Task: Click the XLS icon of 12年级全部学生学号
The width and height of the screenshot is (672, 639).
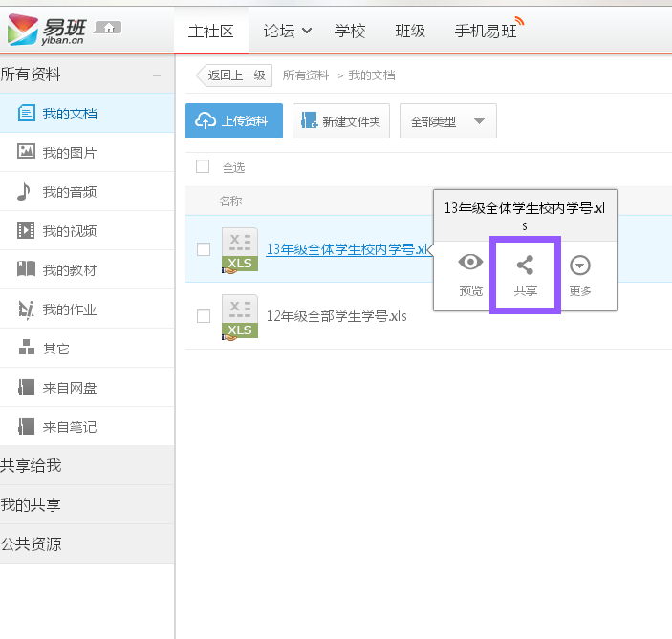Action: [x=239, y=317]
